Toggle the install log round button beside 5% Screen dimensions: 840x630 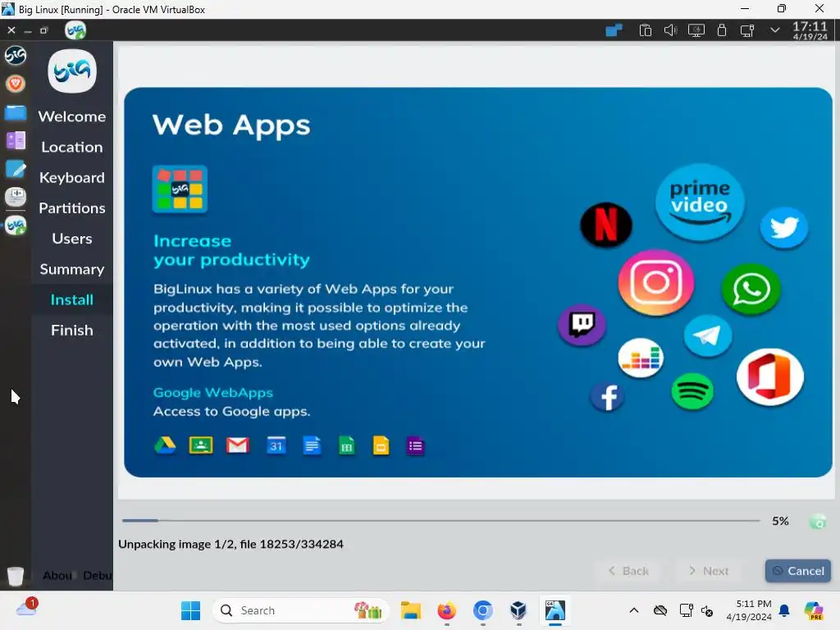[818, 521]
